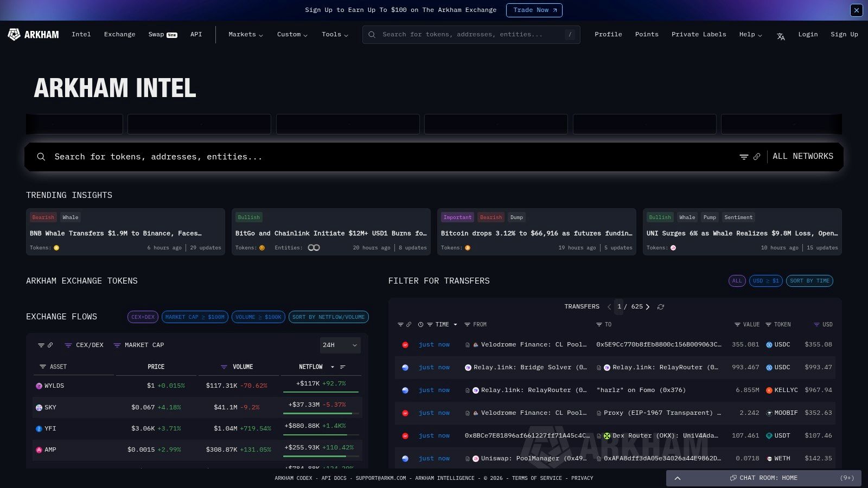Click the SKY netflow progress bar
The height and width of the screenshot is (488, 868).
tap(321, 414)
